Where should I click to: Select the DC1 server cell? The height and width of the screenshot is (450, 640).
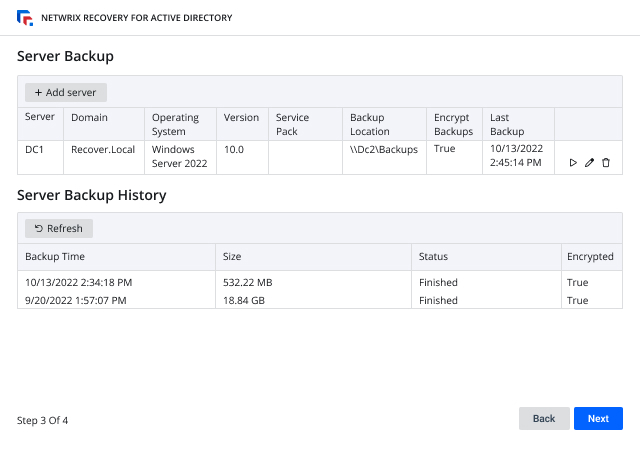point(40,158)
